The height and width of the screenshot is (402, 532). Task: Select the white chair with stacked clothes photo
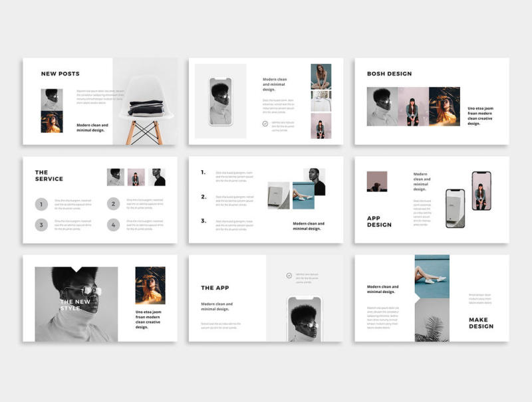tap(144, 101)
